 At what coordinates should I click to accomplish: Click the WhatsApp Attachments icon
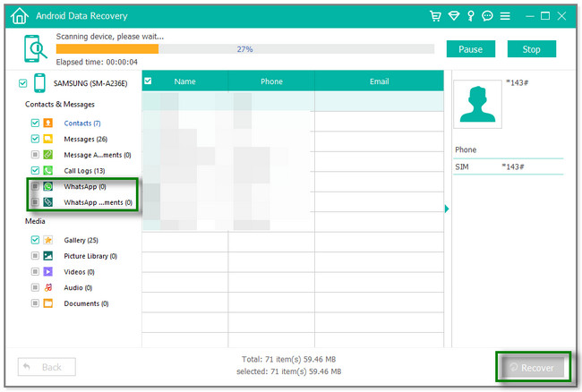coord(47,202)
